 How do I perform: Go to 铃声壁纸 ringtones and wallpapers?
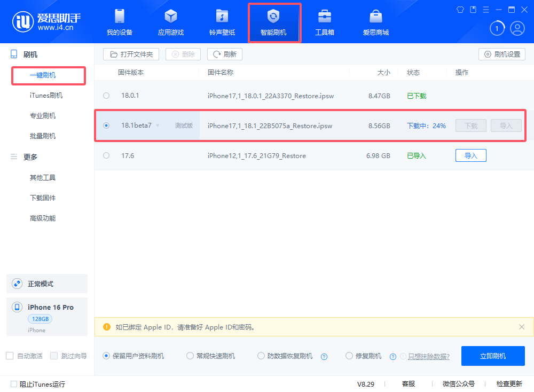(x=222, y=22)
